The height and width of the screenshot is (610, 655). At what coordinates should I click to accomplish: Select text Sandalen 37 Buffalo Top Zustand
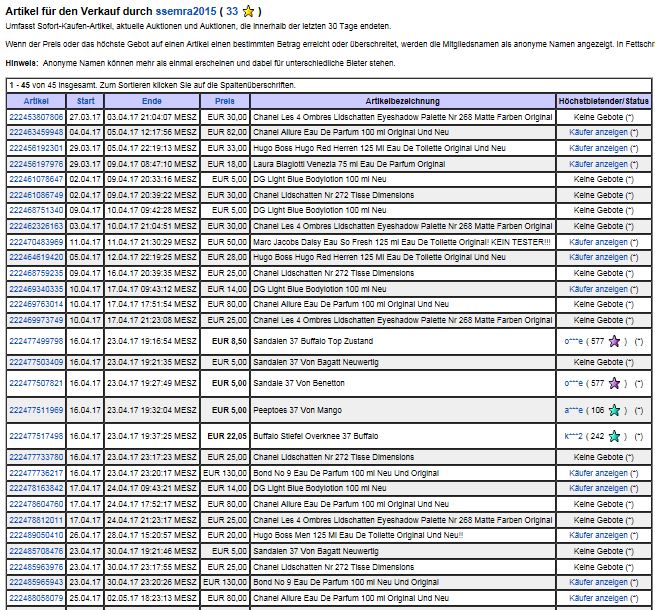[313, 341]
